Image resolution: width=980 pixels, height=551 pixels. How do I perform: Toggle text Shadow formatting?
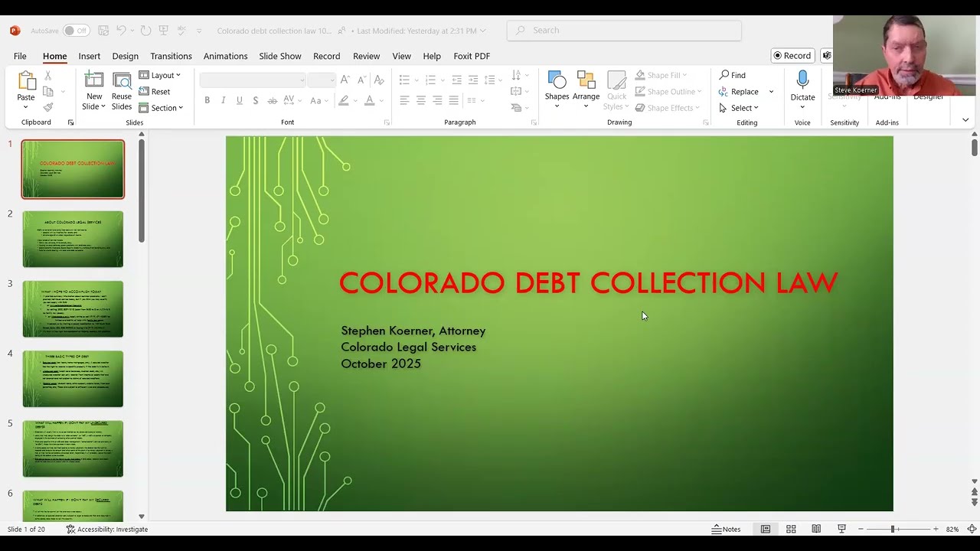click(255, 100)
